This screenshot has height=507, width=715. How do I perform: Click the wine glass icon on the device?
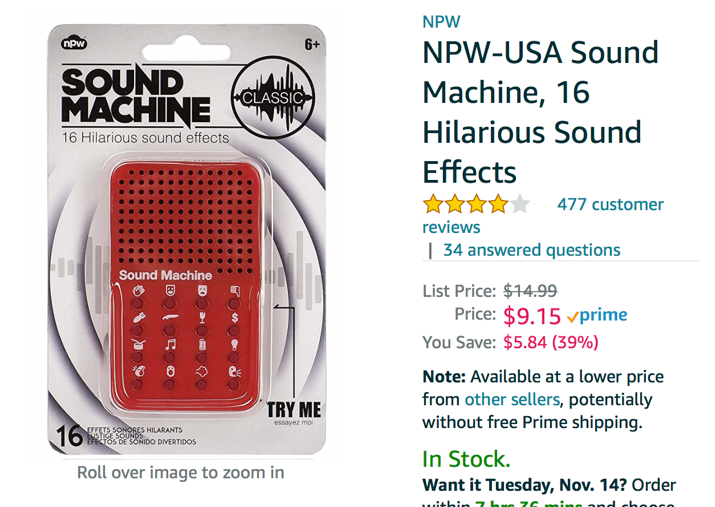coord(201,318)
